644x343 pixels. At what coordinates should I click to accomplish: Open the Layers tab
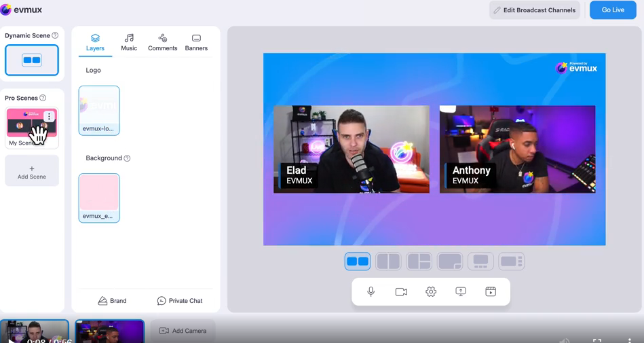pos(95,42)
